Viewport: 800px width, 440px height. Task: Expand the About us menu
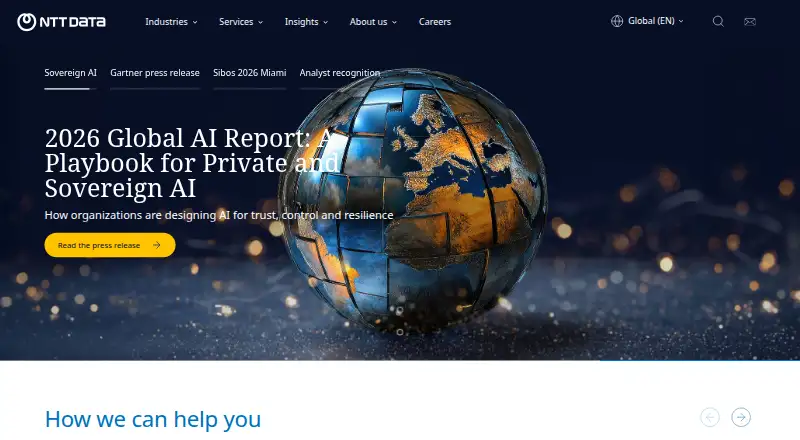coord(373,22)
